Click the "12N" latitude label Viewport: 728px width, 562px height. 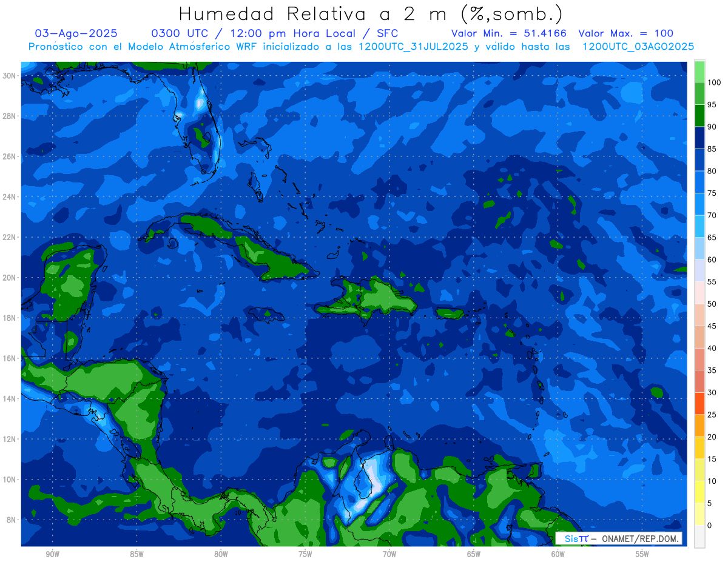[x=10, y=439]
